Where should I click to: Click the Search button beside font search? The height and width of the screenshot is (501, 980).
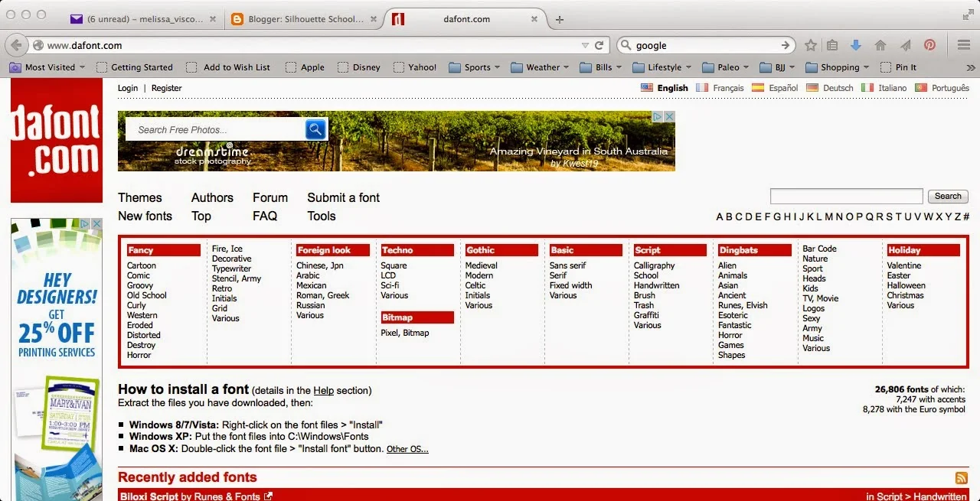(948, 197)
